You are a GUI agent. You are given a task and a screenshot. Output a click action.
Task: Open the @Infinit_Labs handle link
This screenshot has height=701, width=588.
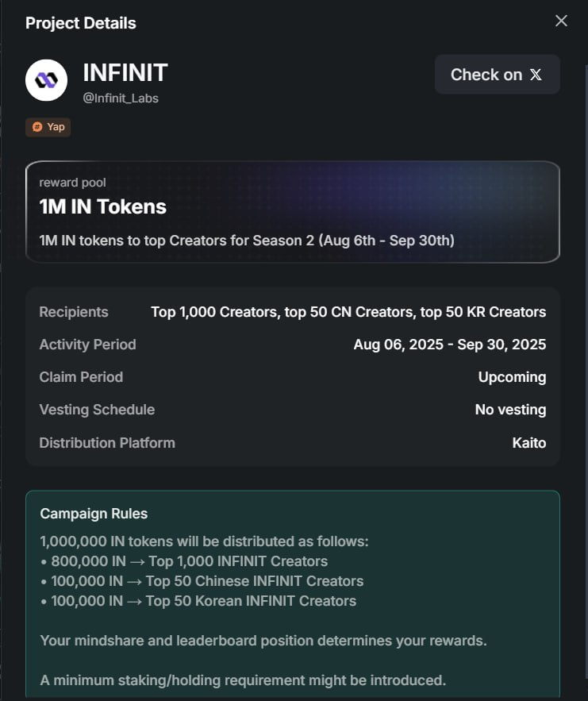(121, 98)
